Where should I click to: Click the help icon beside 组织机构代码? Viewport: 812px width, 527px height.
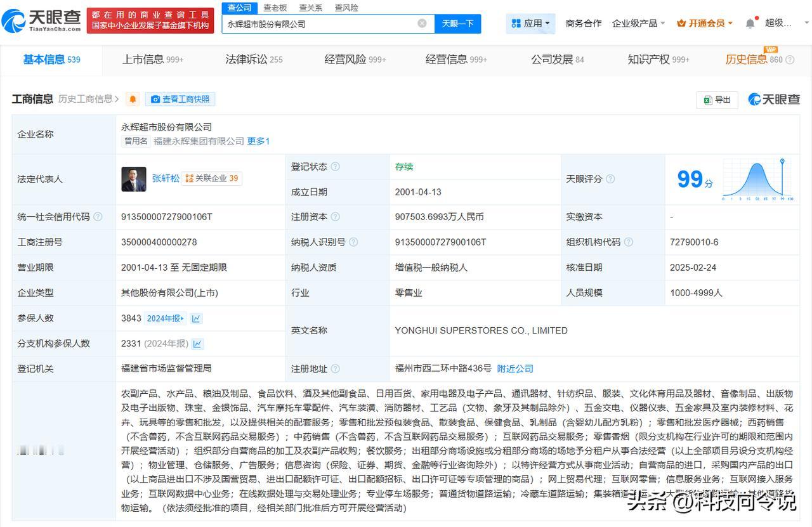[629, 242]
